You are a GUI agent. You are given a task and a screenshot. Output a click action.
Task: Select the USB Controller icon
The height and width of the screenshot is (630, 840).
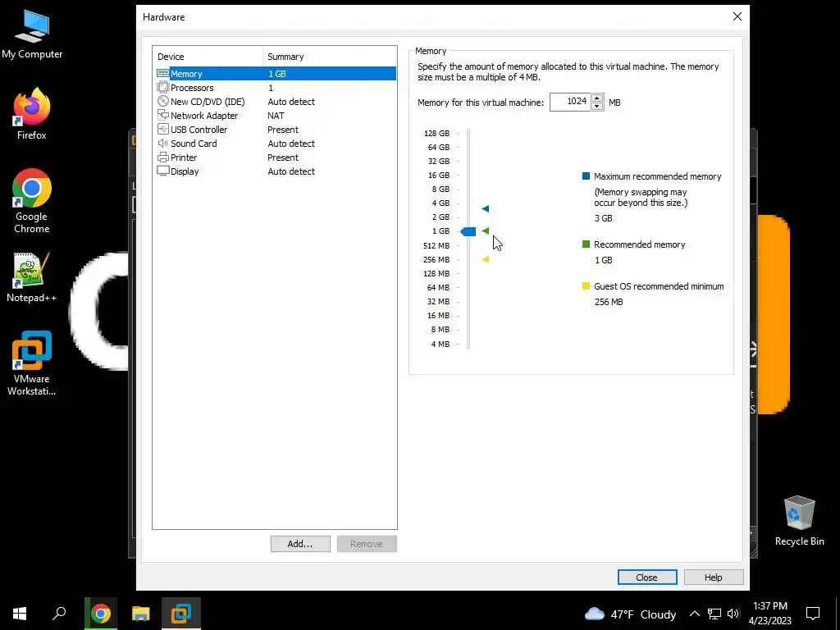pos(163,129)
